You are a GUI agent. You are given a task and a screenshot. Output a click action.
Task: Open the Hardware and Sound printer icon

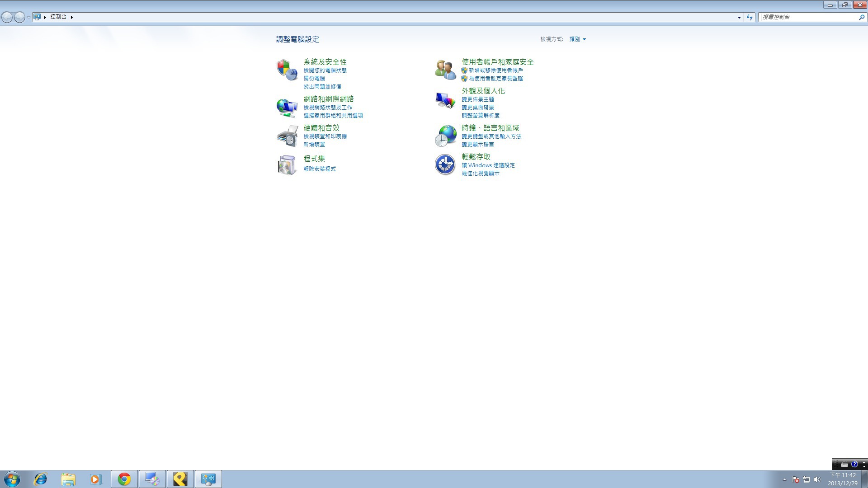coord(287,136)
